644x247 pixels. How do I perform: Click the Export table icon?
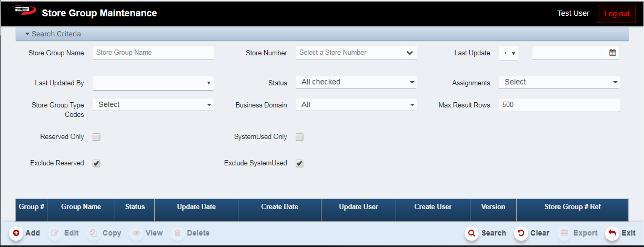click(x=565, y=233)
